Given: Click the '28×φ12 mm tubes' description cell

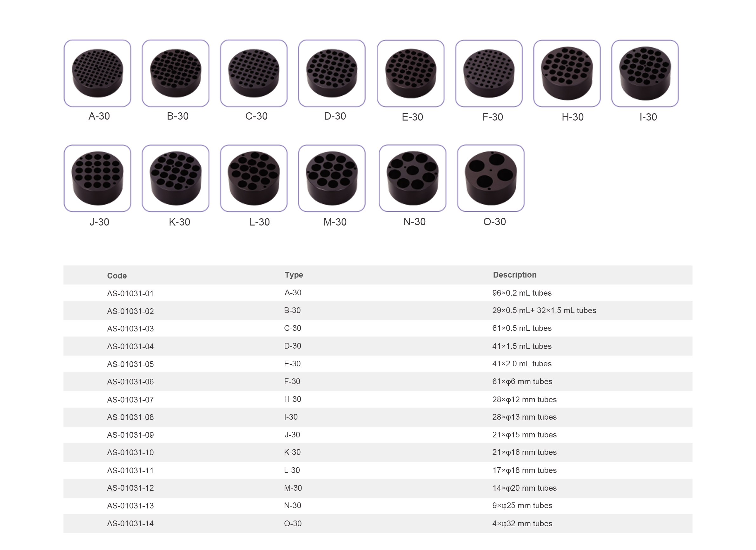Looking at the screenshot, I should pos(525,400).
